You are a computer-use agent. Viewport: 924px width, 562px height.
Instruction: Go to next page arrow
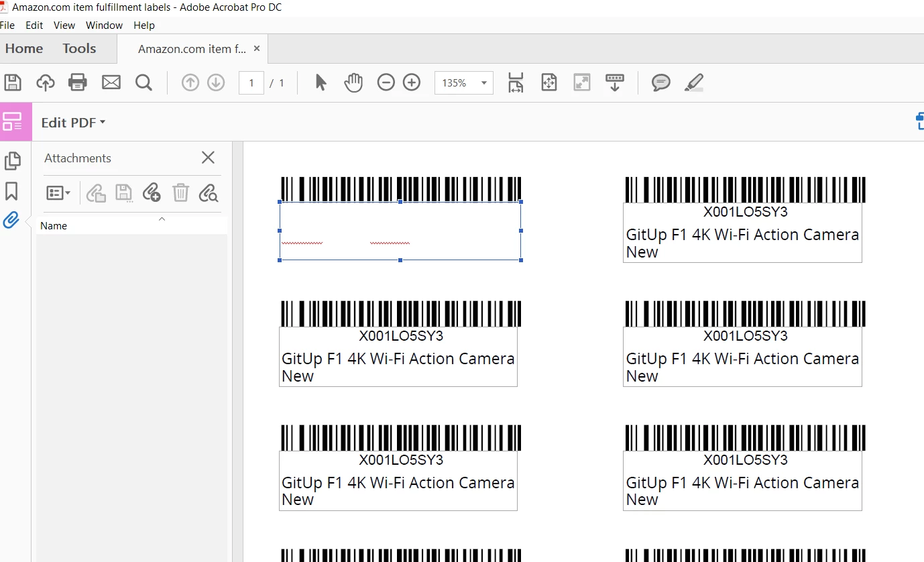click(x=216, y=82)
